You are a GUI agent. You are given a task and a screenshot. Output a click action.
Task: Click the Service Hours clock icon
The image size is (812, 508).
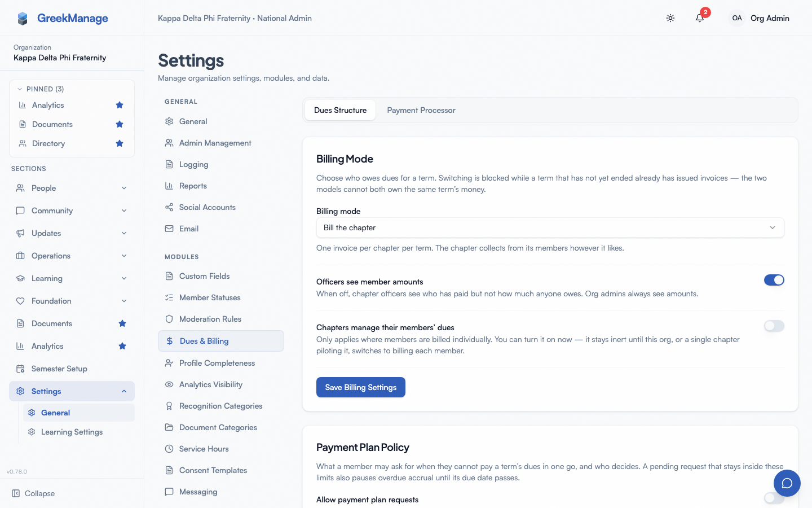(169, 449)
